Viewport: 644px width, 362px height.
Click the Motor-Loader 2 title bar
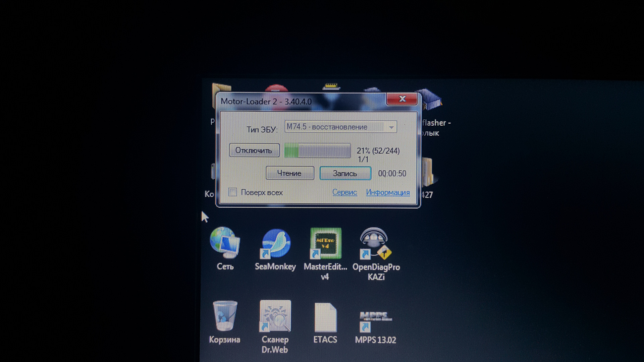[302, 101]
